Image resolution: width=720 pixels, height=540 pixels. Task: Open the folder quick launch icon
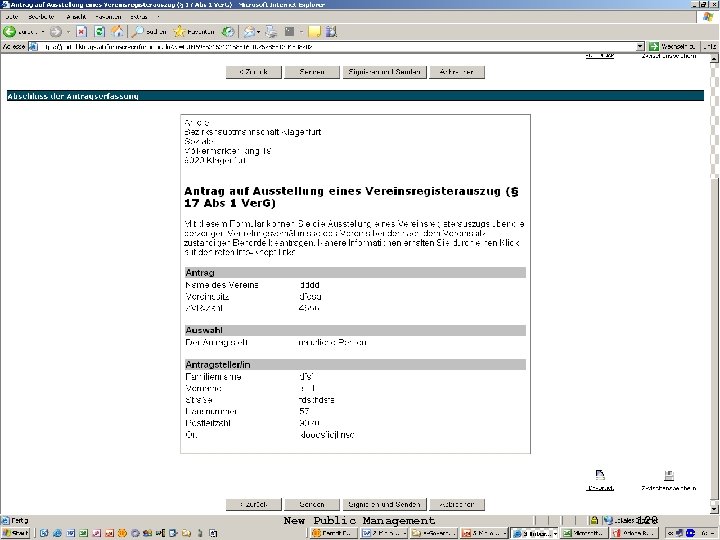(186, 533)
